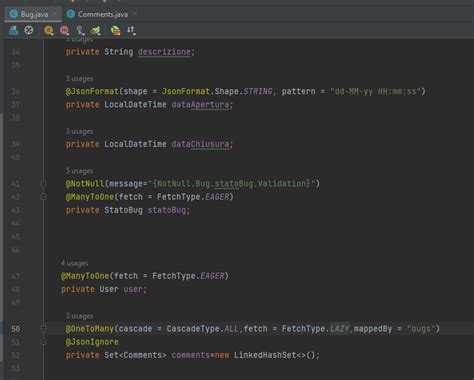Viewport: 474px width, 380px height.
Task: Close the Comments.java tab
Action: coord(134,14)
